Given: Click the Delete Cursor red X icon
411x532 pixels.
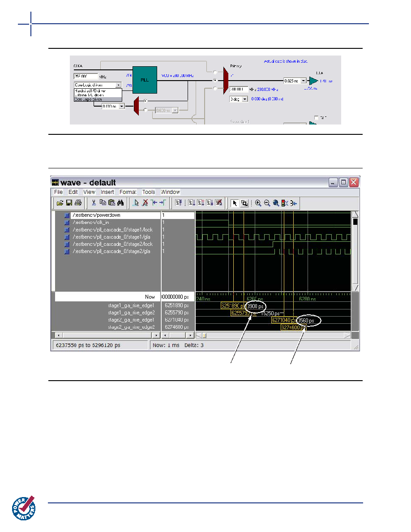Looking at the screenshot, I should click(145, 203).
